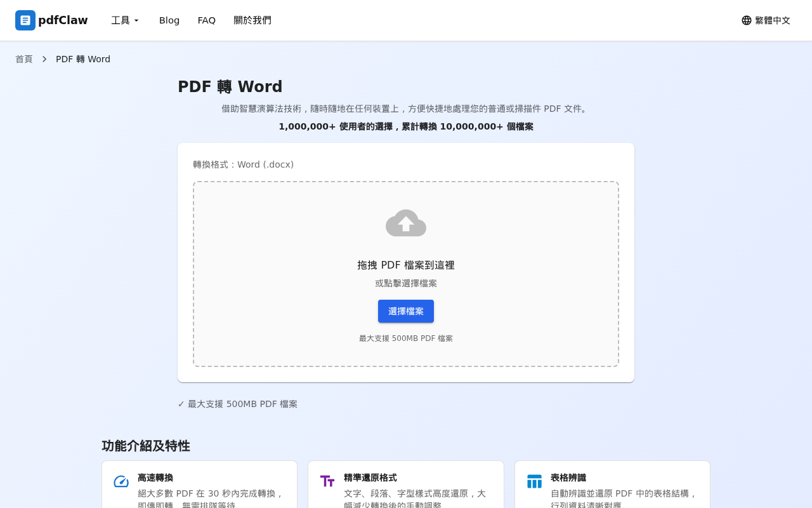The height and width of the screenshot is (508, 812).
Task: Open the 關於我們 page
Action: click(252, 20)
